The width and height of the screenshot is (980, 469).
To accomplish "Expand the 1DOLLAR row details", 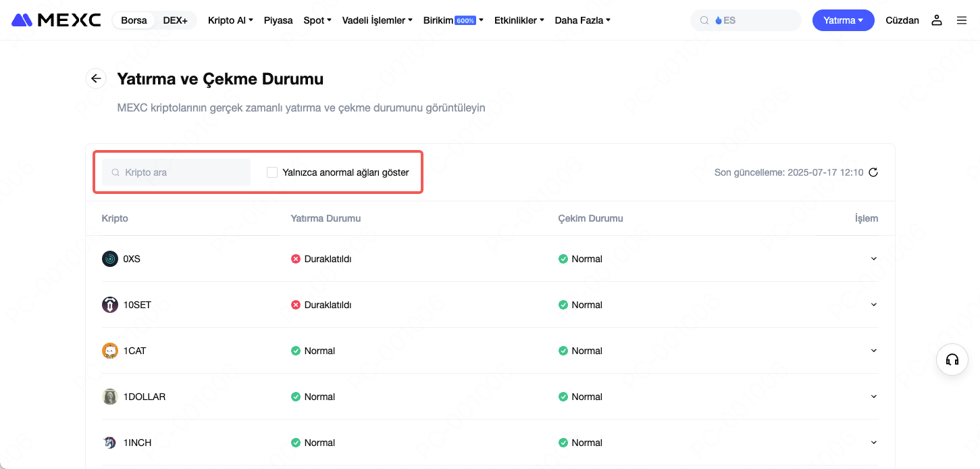I will (x=874, y=397).
